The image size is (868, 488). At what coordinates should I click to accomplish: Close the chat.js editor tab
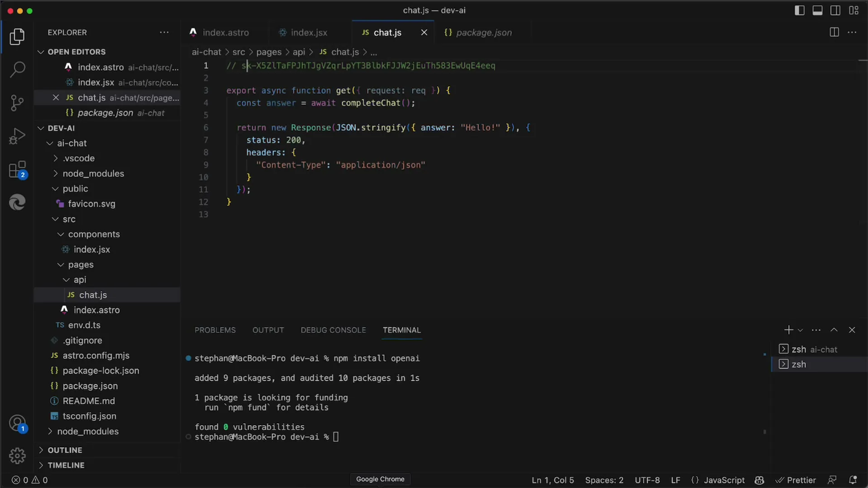click(424, 33)
